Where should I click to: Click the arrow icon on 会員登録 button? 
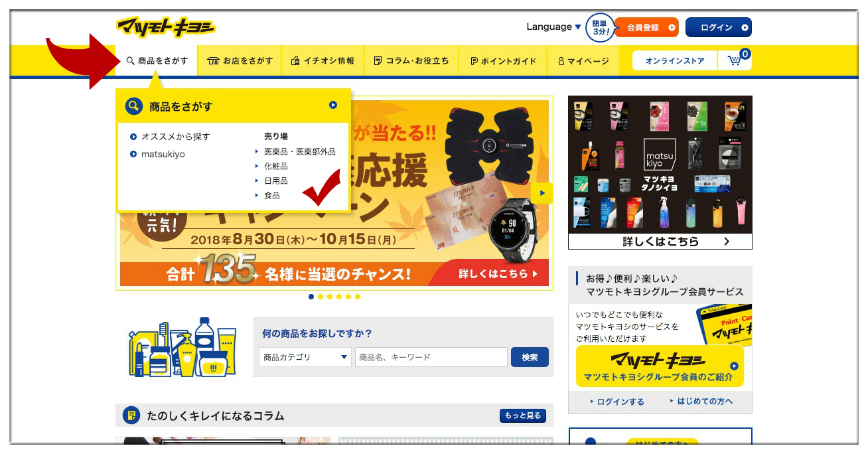[x=672, y=28]
